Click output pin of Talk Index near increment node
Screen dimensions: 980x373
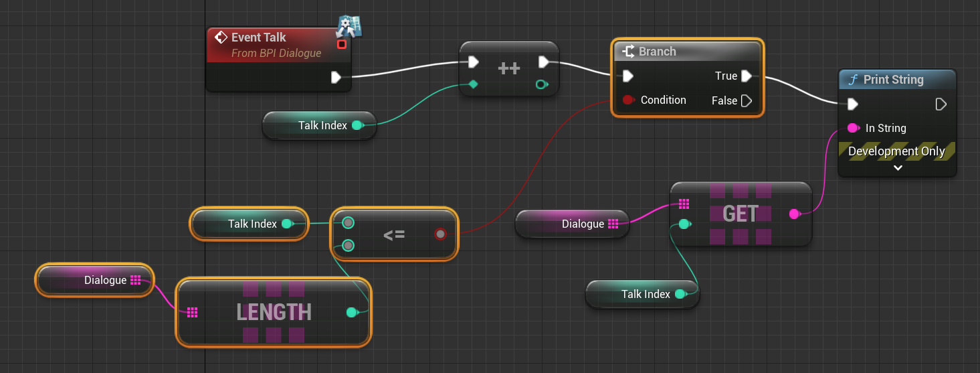tap(357, 125)
